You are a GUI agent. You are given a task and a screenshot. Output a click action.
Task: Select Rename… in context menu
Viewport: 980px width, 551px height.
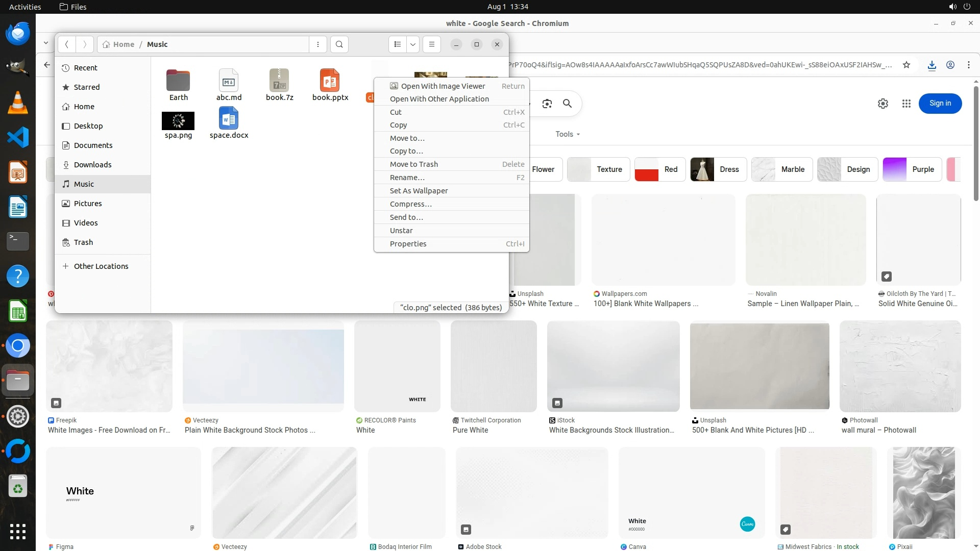tap(407, 178)
